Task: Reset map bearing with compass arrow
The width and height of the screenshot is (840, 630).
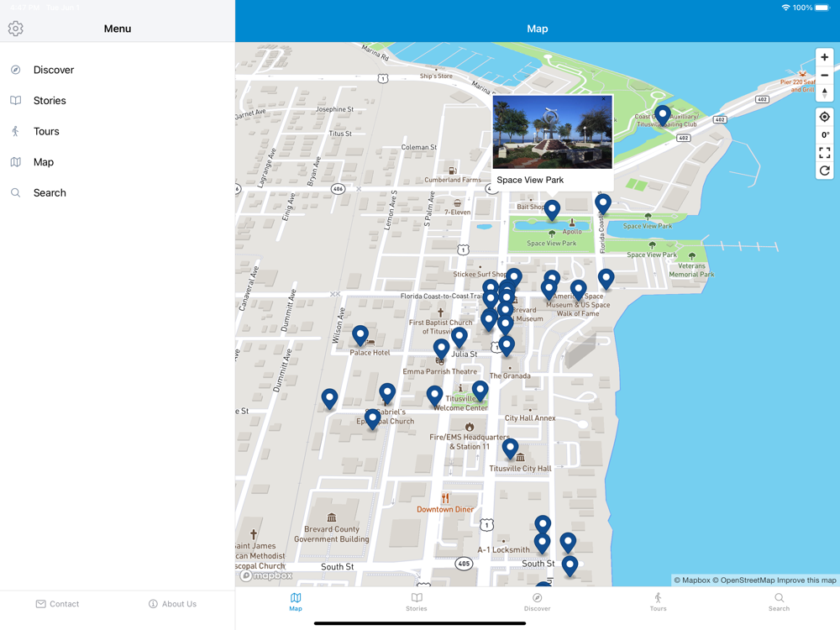Action: coord(825,92)
